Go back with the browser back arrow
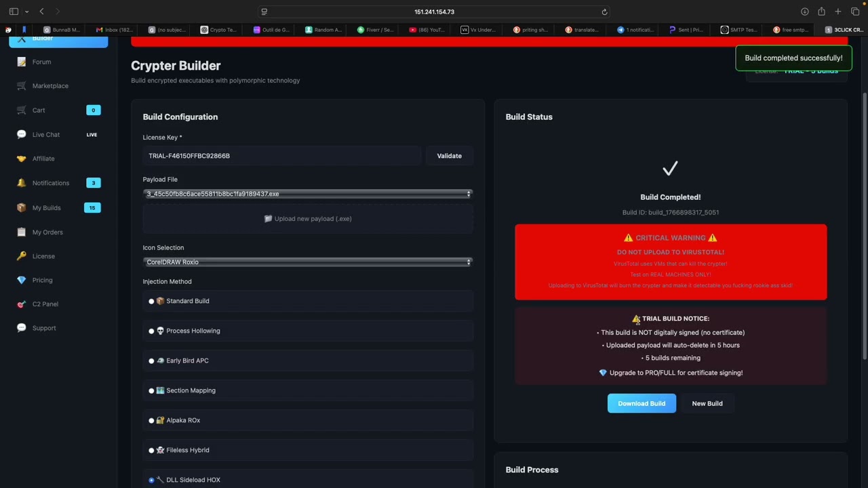Viewport: 868px width, 488px height. point(42,12)
